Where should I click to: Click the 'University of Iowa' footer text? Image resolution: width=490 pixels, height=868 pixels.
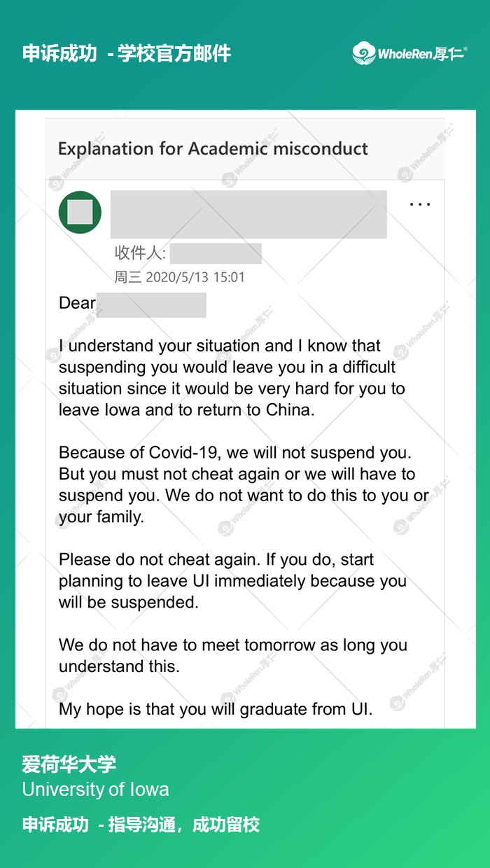coord(95,790)
